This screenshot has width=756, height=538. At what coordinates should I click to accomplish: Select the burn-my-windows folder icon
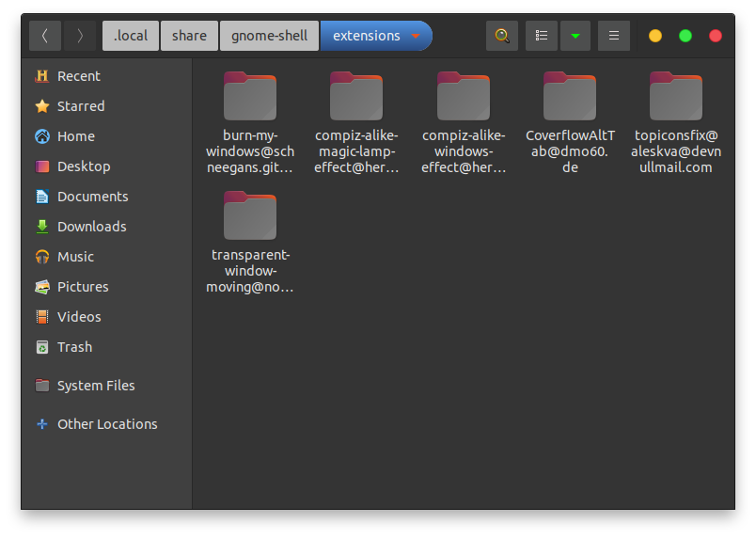tap(250, 96)
